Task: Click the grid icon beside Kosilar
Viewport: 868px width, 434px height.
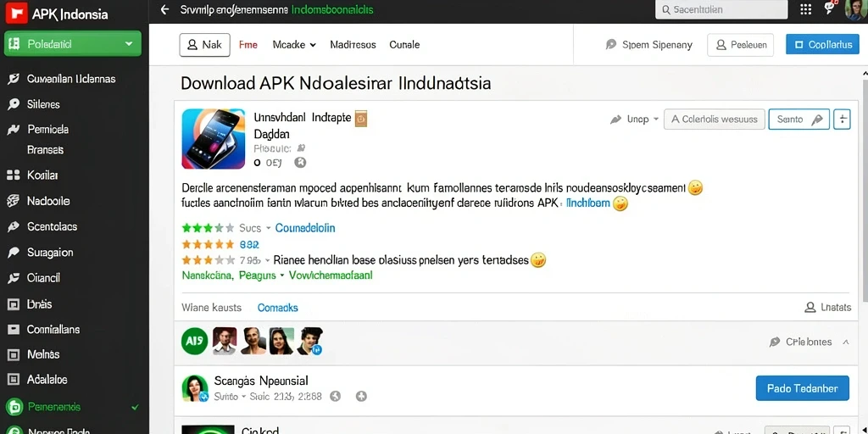Action: coord(13,175)
